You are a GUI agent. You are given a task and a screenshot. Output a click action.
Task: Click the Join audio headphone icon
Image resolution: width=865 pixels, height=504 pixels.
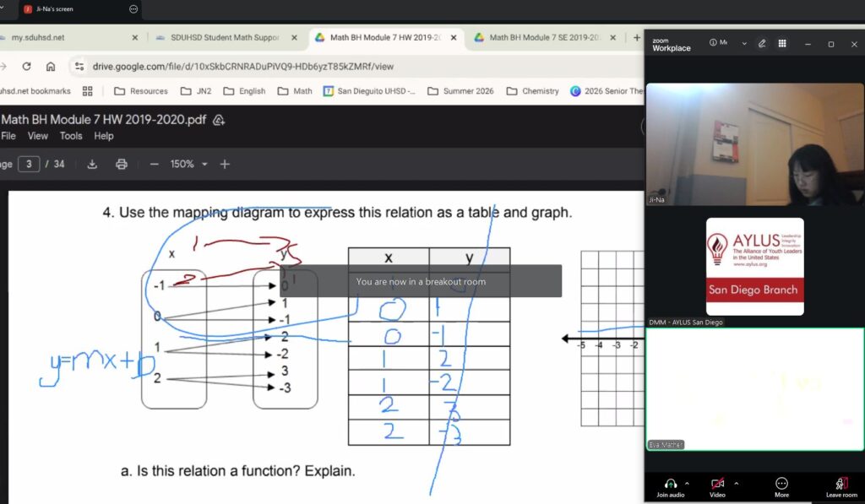pyautogui.click(x=671, y=484)
